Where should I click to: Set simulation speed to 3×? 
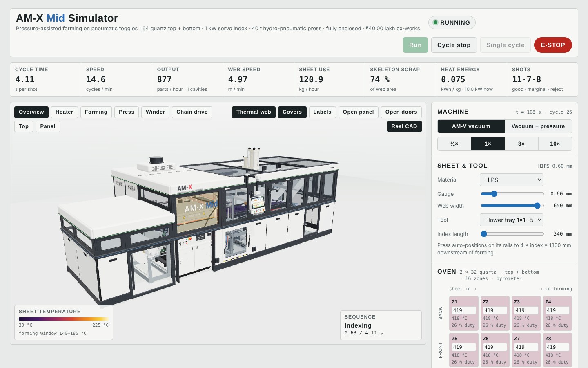tap(521, 144)
